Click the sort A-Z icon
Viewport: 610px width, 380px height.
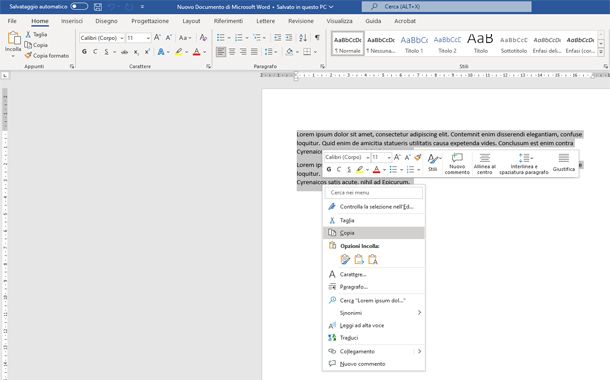click(x=303, y=38)
